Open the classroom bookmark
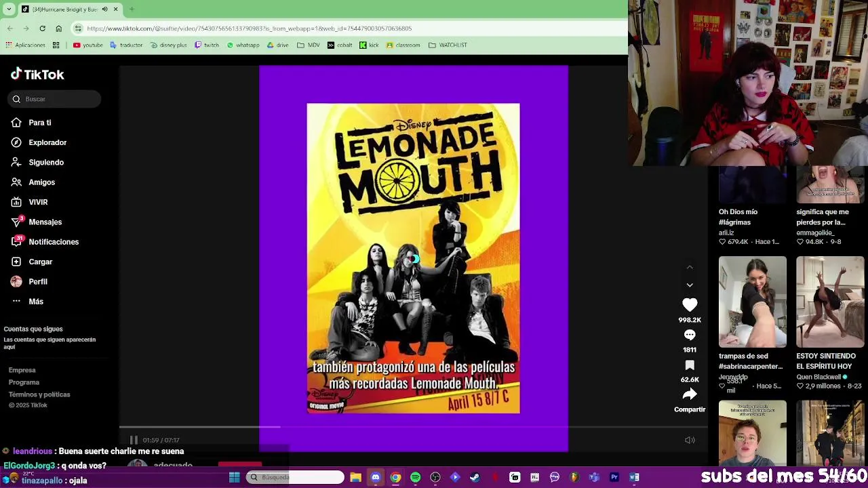Image resolution: width=868 pixels, height=488 pixels. (403, 45)
